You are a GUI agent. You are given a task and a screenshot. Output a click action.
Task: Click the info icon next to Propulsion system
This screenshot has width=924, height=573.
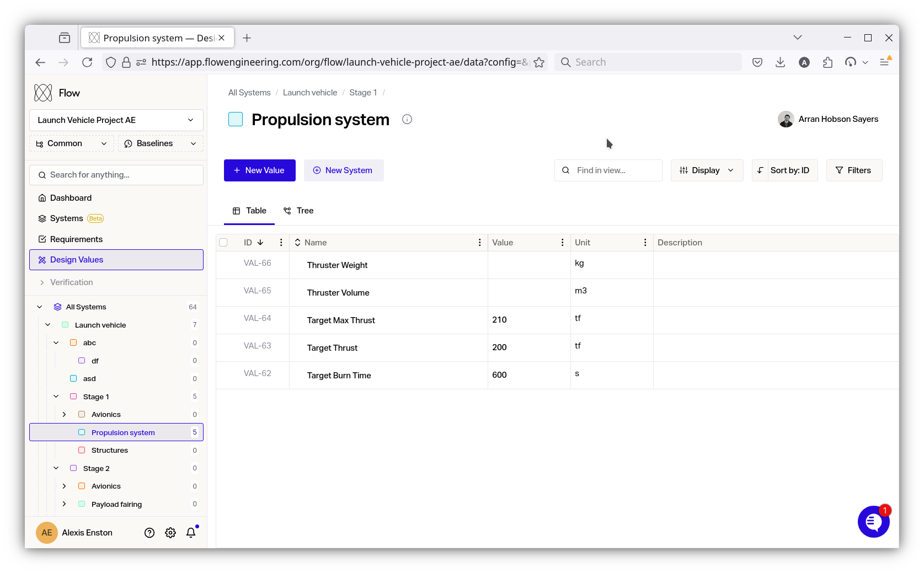(x=407, y=119)
